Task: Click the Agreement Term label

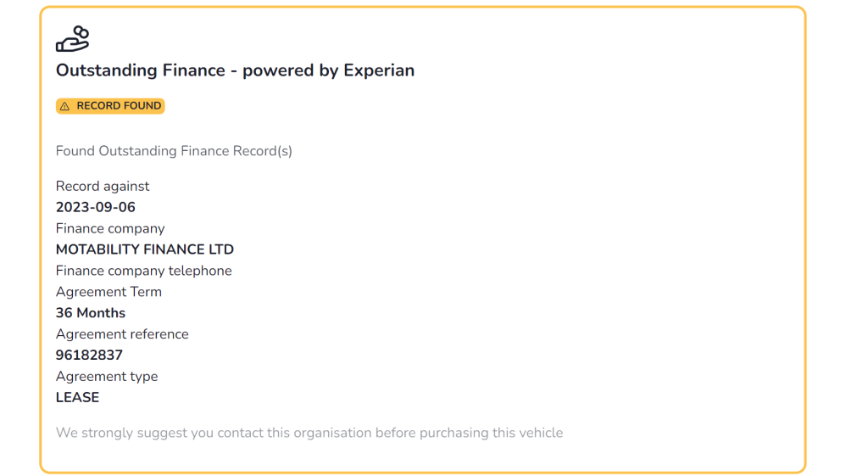Action: pos(108,292)
